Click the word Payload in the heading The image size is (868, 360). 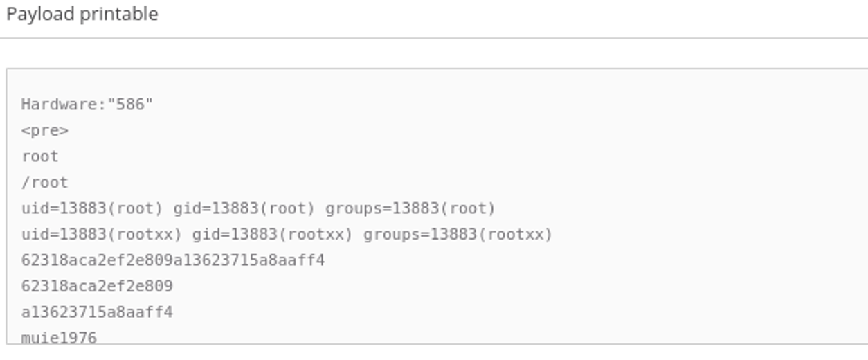click(41, 15)
